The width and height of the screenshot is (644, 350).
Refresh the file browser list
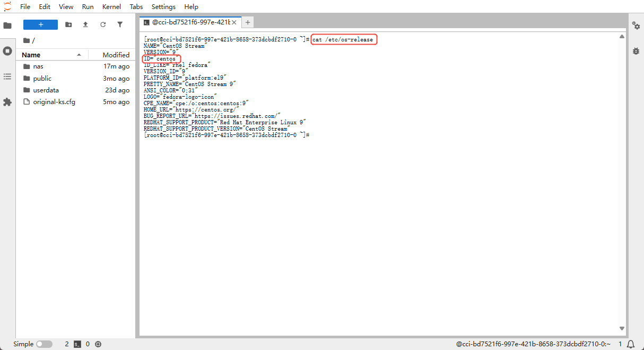pyautogui.click(x=103, y=24)
